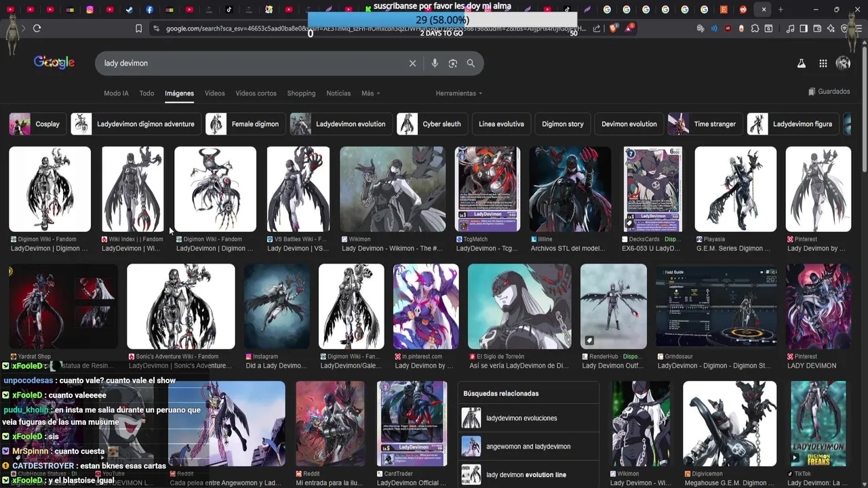Image resolution: width=868 pixels, height=488 pixels.
Task: Select the Ladydevimon evolution chip
Action: [340, 124]
